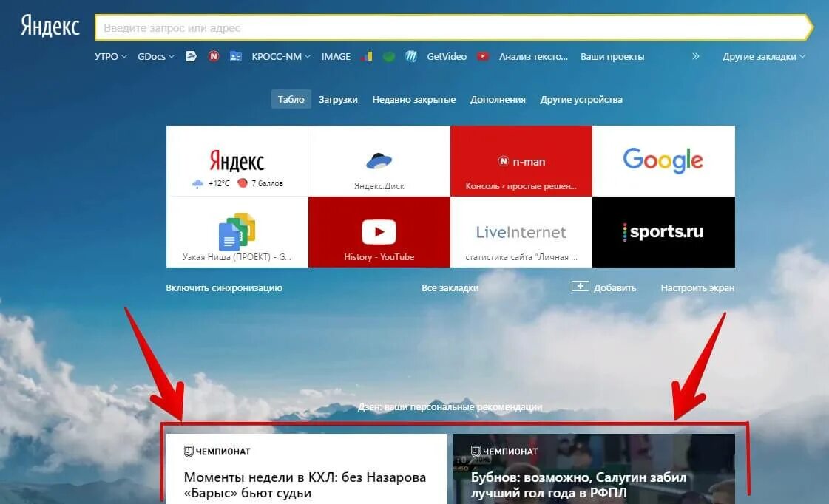Click the plus icon next to Добавить

(x=580, y=286)
